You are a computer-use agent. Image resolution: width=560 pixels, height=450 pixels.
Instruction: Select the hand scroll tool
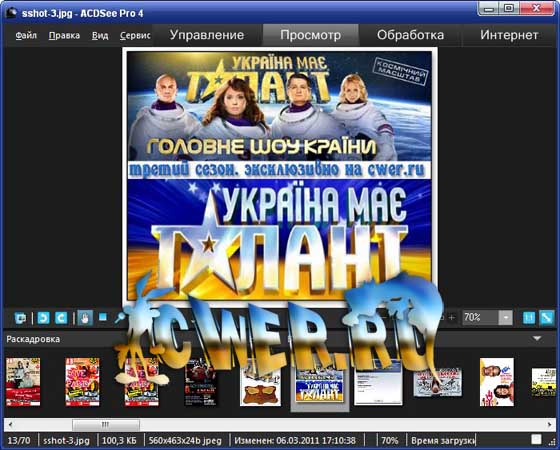click(x=85, y=318)
